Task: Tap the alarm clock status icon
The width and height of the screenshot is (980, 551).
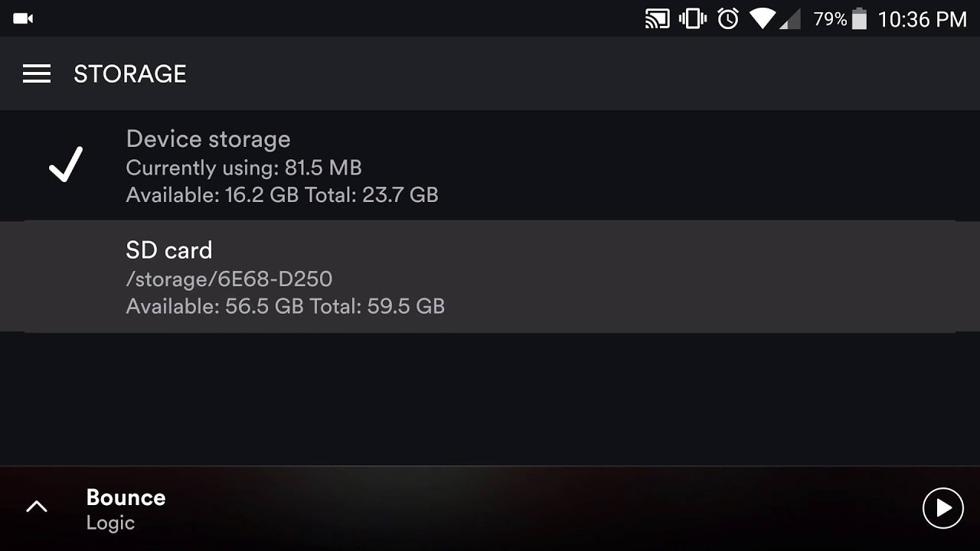Action: coord(727,19)
